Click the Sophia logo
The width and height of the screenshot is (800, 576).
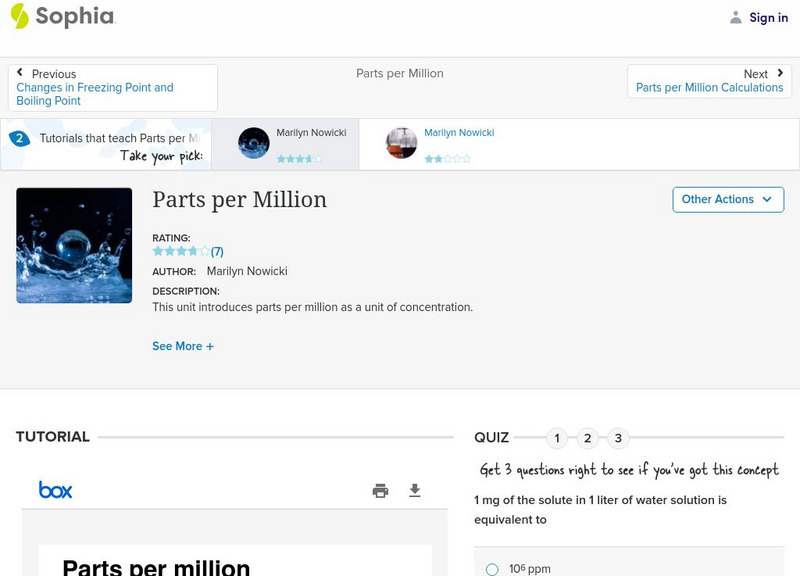(62, 17)
